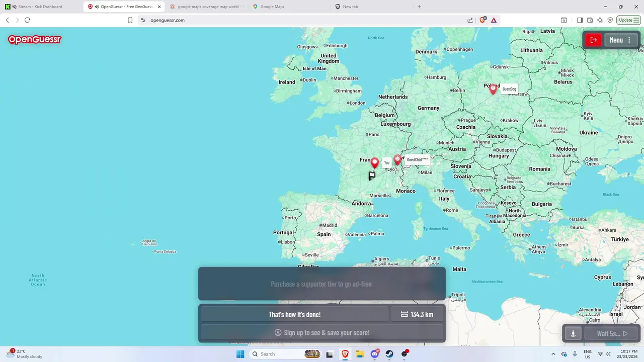Open the Brave Wallet icon
Viewport: 644px width, 362px height.
point(590,20)
